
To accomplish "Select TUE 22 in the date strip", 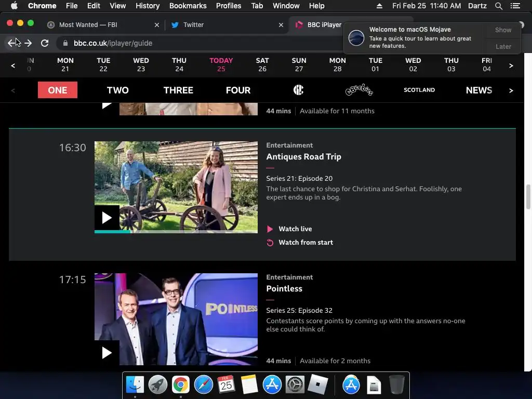I will [x=103, y=64].
